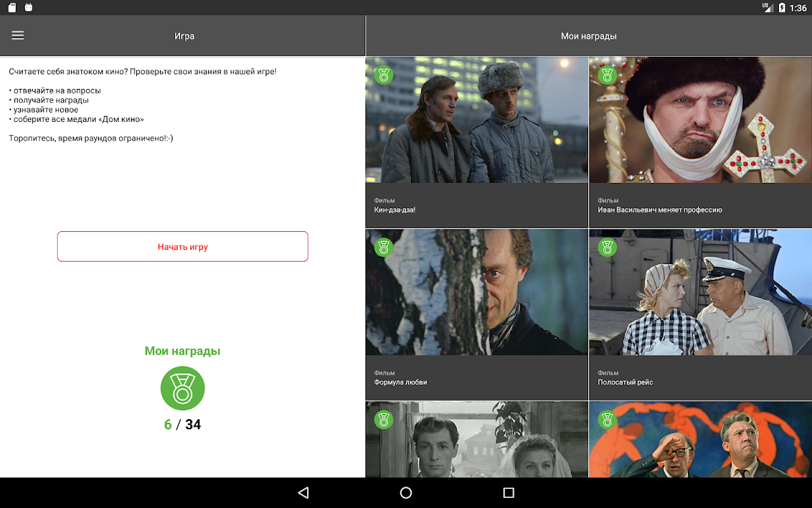Tap the SD card notification icon
The image size is (812, 508).
[x=12, y=8]
